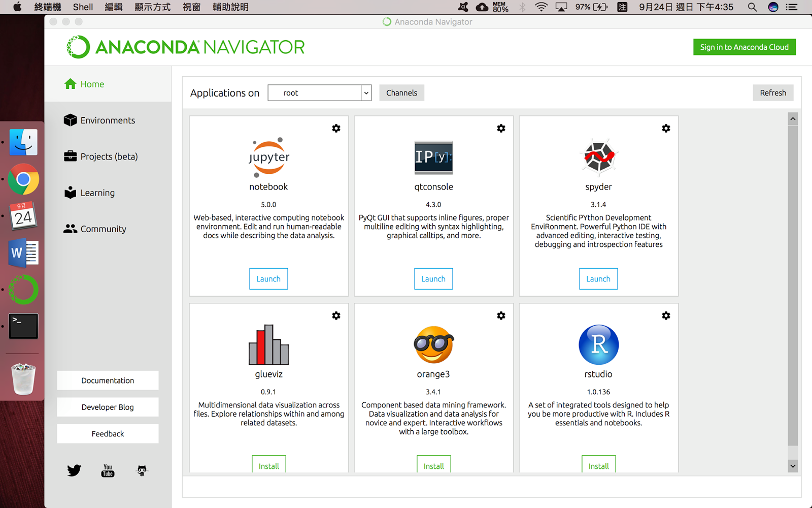This screenshot has width=812, height=508.
Task: Install glueviz
Action: coord(269,465)
